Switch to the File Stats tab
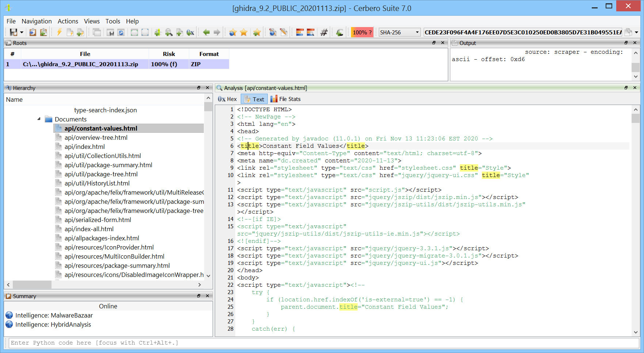The image size is (644, 353). click(286, 99)
